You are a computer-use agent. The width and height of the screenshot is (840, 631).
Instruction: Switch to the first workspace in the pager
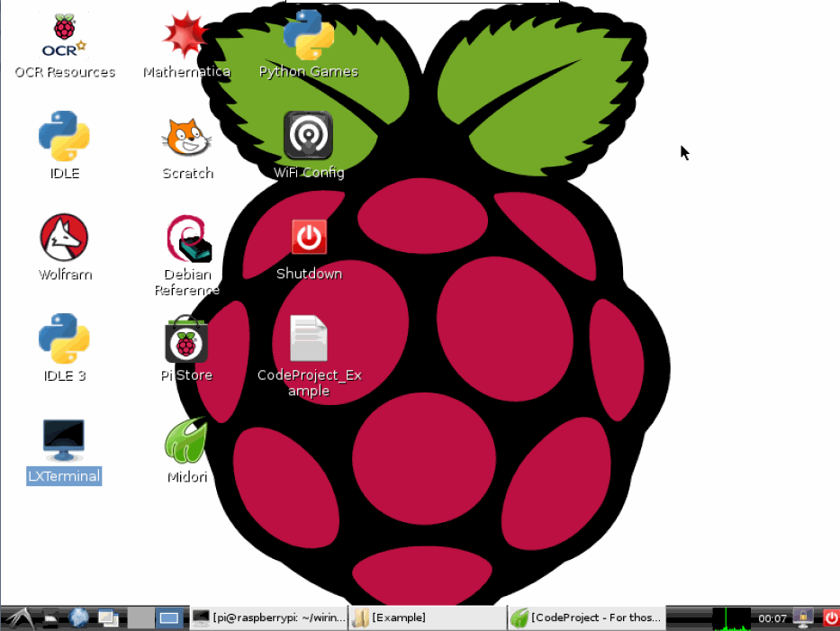tap(140, 618)
